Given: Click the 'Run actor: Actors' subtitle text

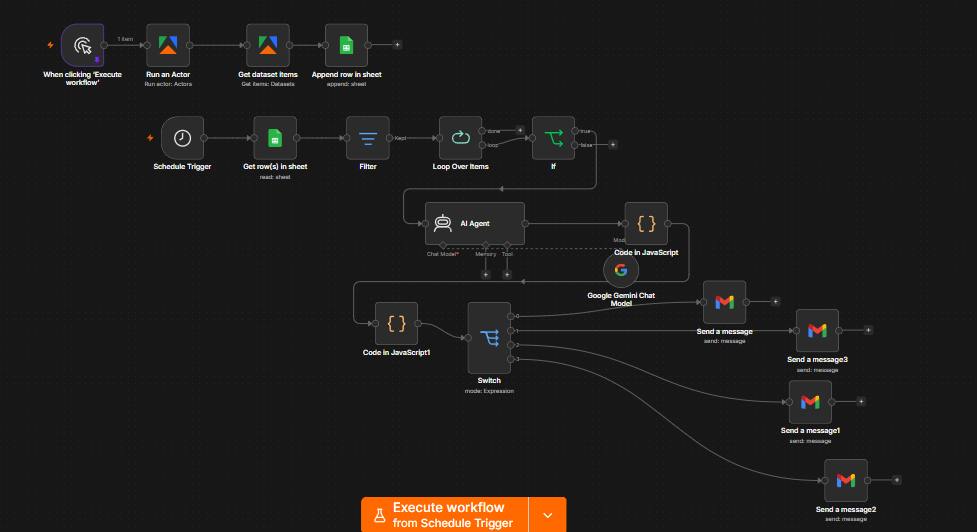Looking at the screenshot, I should (x=168, y=84).
